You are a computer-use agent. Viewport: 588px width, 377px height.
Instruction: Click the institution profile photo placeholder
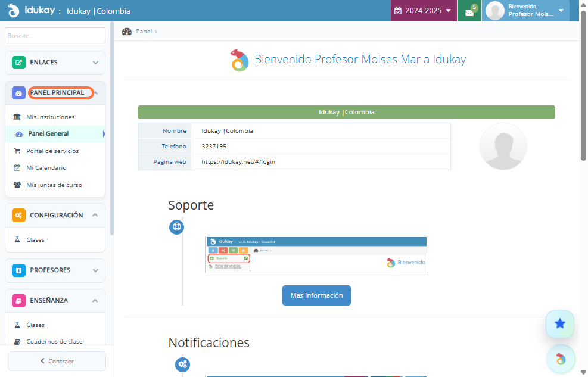click(x=503, y=146)
